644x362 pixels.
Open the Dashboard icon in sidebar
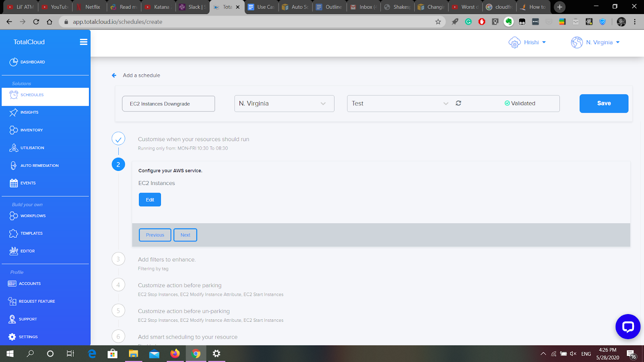14,62
